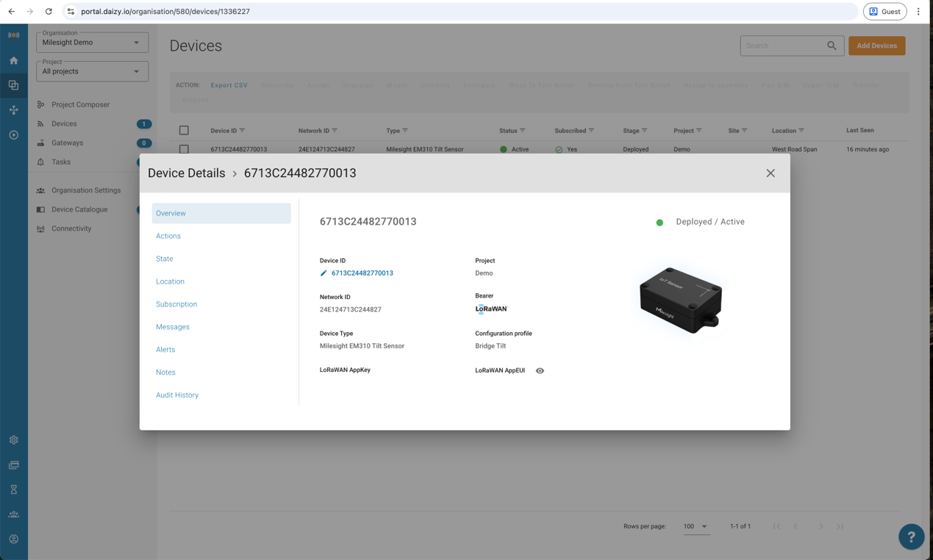Screen dimensions: 933x560
Task: Click the play circle icon in left rail
Action: 13,135
